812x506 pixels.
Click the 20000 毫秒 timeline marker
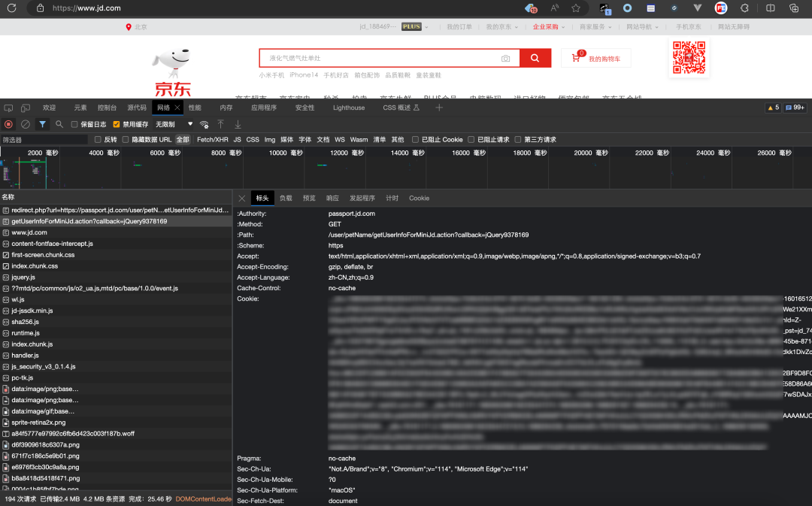point(590,153)
